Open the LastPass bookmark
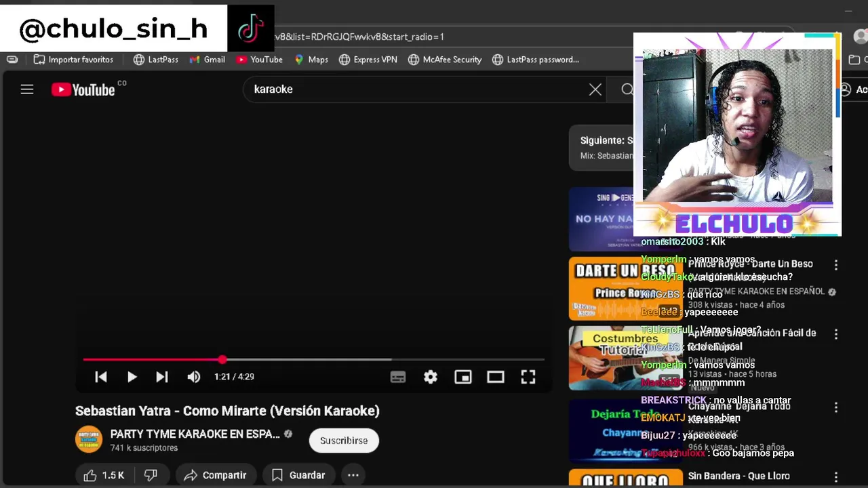Viewport: 868px width, 488px height. [156, 60]
